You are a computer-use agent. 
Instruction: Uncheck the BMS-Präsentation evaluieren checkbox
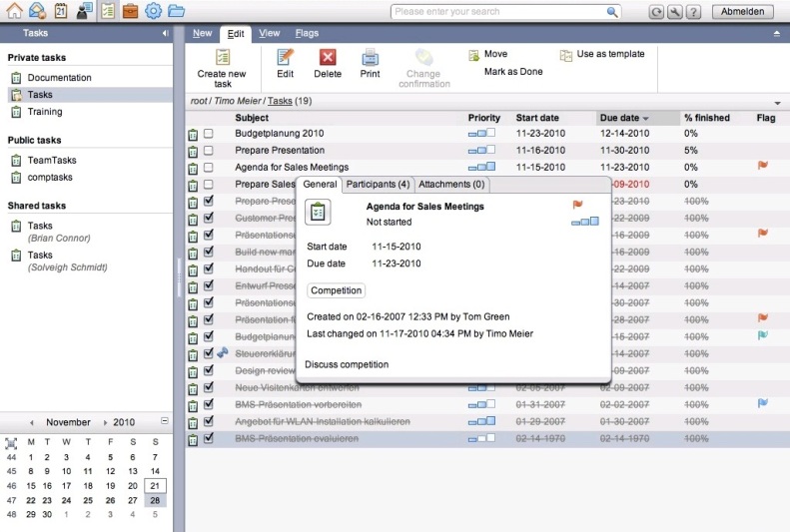pyautogui.click(x=208, y=438)
